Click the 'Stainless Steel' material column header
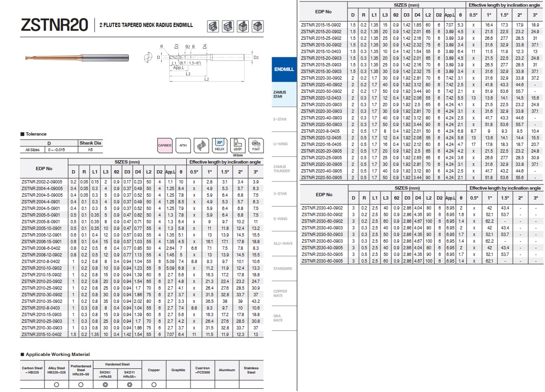 pos(251,370)
